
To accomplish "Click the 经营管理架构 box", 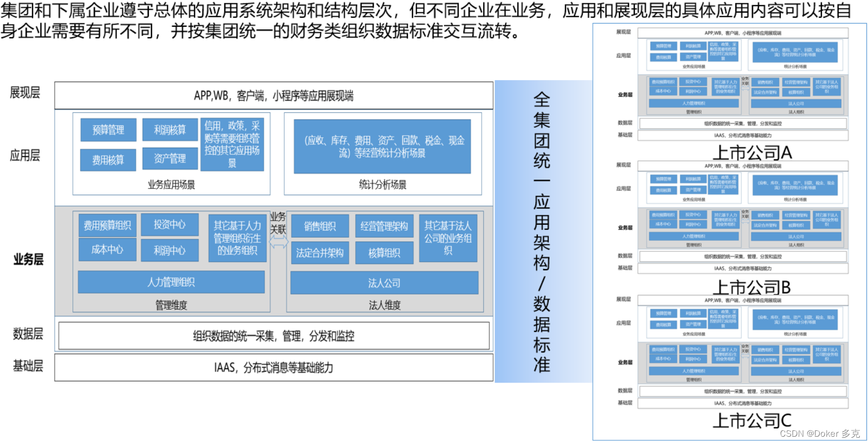I will 384,226.
